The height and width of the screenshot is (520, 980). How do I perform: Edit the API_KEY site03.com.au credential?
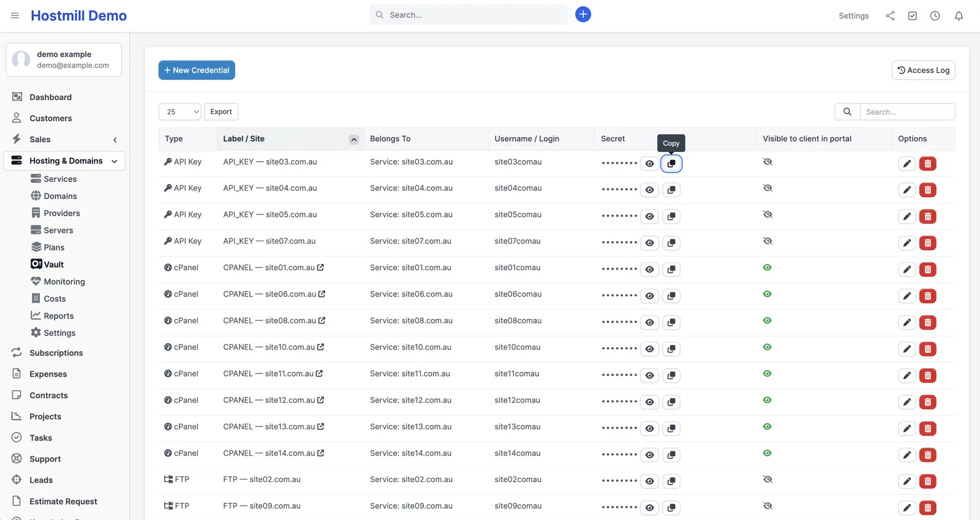907,164
